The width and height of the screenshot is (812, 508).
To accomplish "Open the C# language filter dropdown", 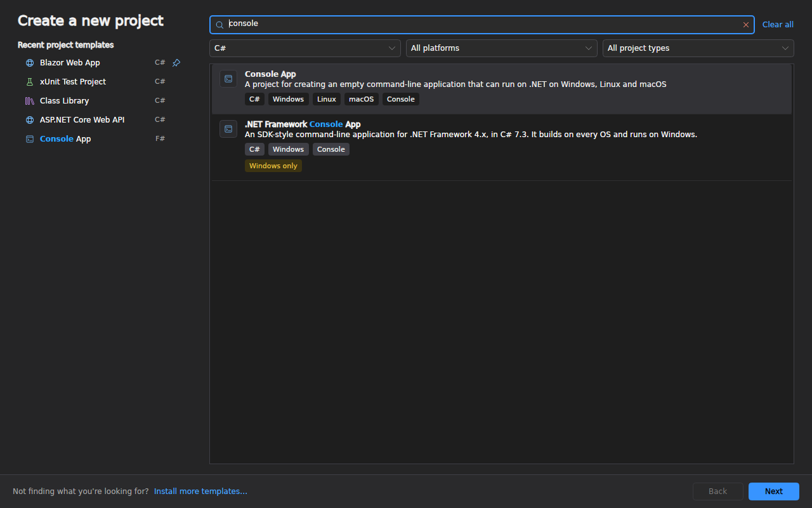I will tap(305, 48).
